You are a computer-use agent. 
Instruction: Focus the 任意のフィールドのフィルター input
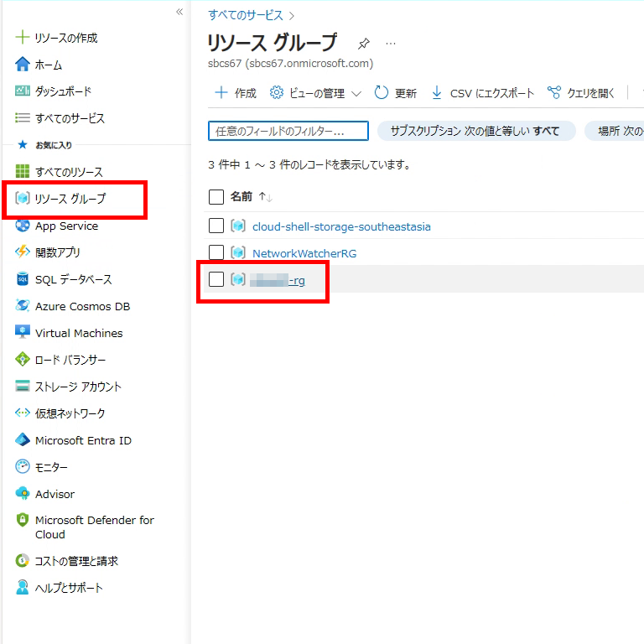coord(288,131)
